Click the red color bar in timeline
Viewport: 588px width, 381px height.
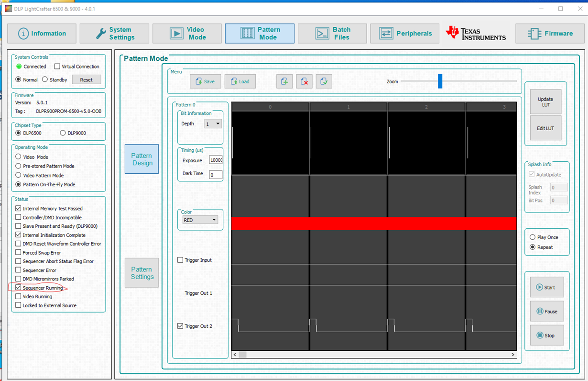[374, 224]
